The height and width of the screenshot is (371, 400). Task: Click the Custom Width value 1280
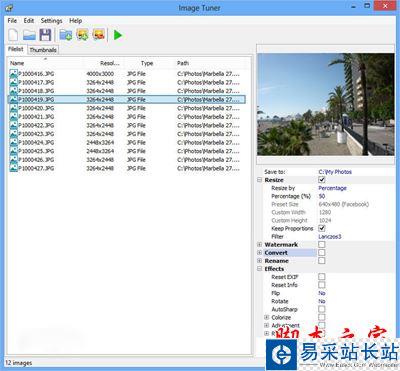[325, 212]
